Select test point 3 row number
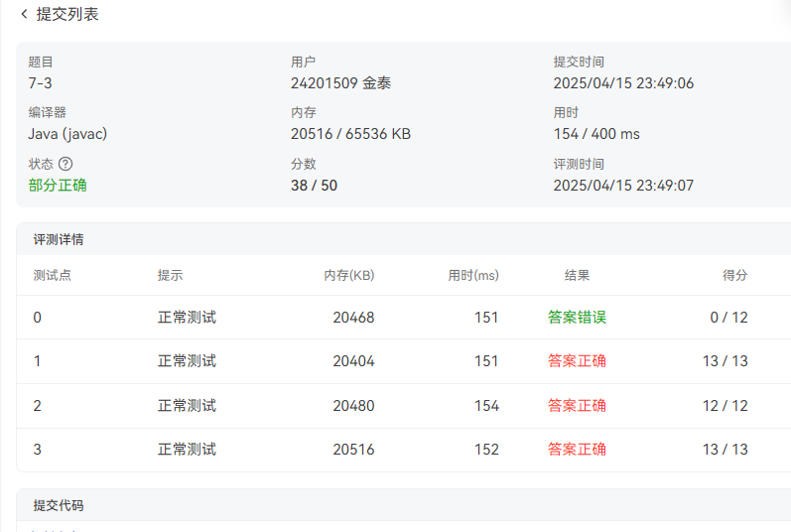The width and height of the screenshot is (791, 532). [x=38, y=450]
